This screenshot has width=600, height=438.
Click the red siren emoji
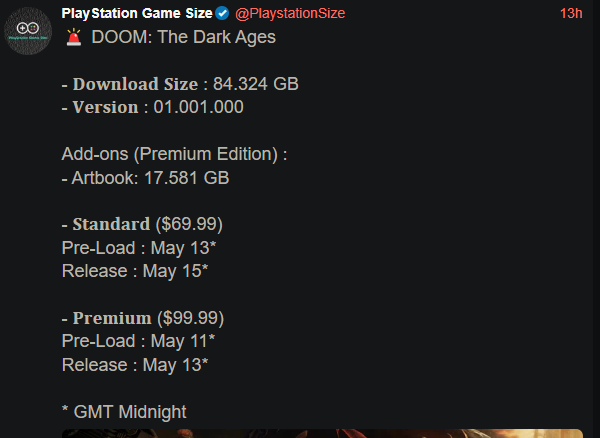pyautogui.click(x=74, y=37)
